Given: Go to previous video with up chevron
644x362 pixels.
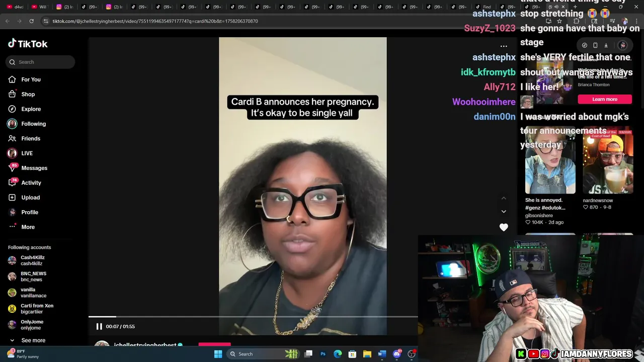Looking at the screenshot, I should click(504, 198).
